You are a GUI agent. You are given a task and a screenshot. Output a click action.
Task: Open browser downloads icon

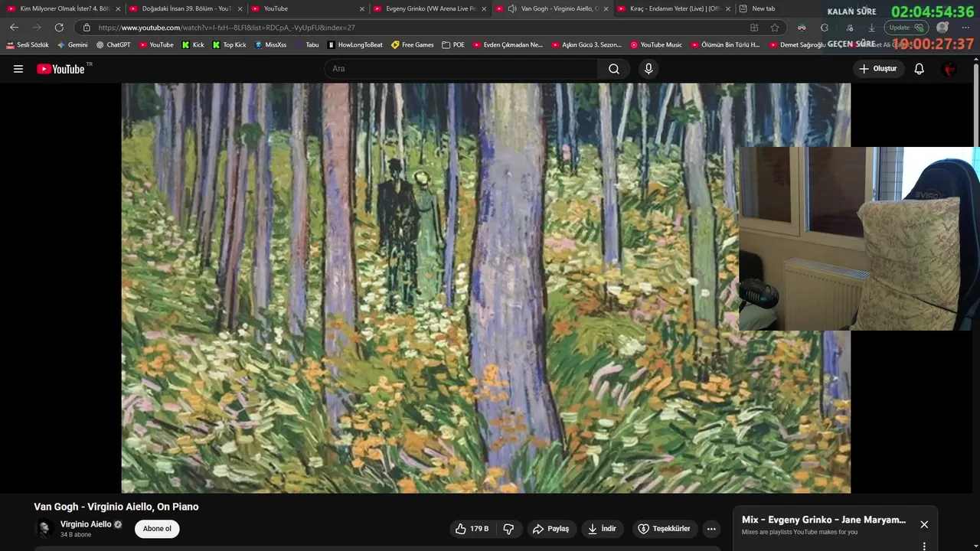coord(871,28)
